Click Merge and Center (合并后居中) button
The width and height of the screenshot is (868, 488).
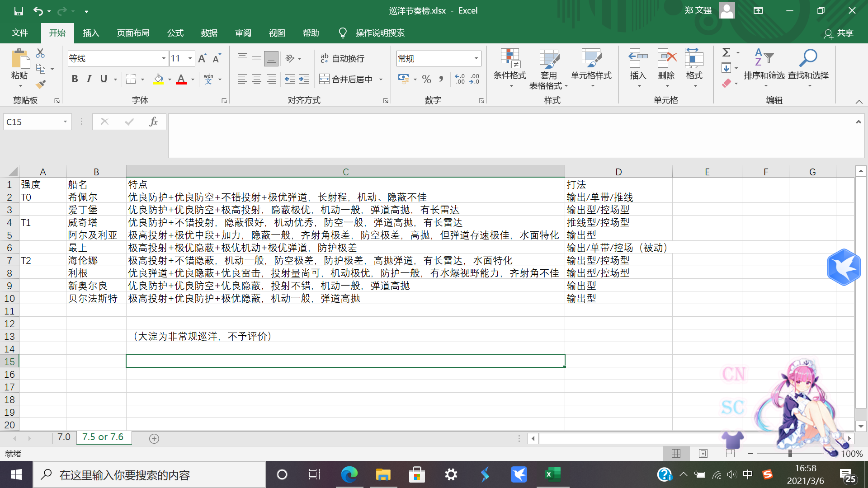(x=346, y=79)
